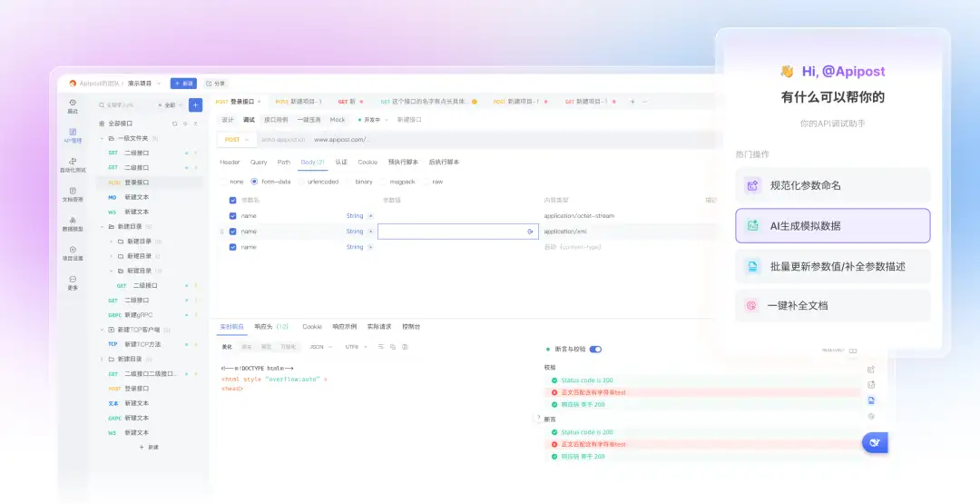Open 文档管理 in the left sidebar
The height and width of the screenshot is (504, 980).
(x=73, y=193)
